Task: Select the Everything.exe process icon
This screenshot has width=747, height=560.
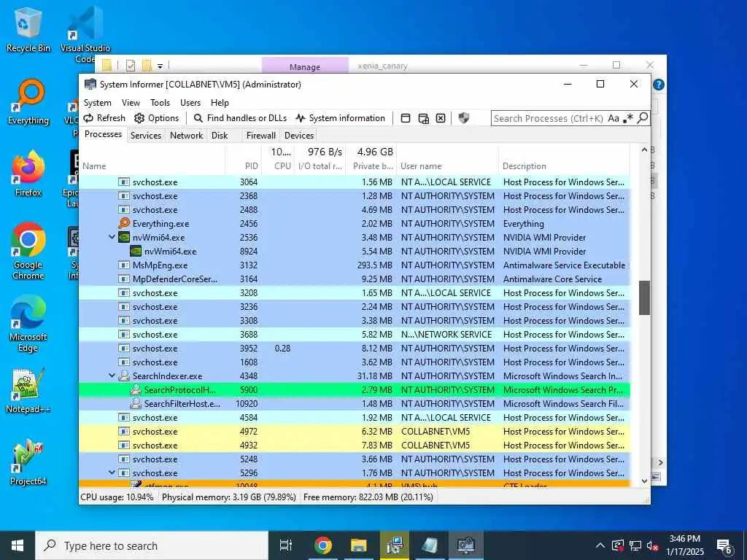Action: tap(124, 223)
